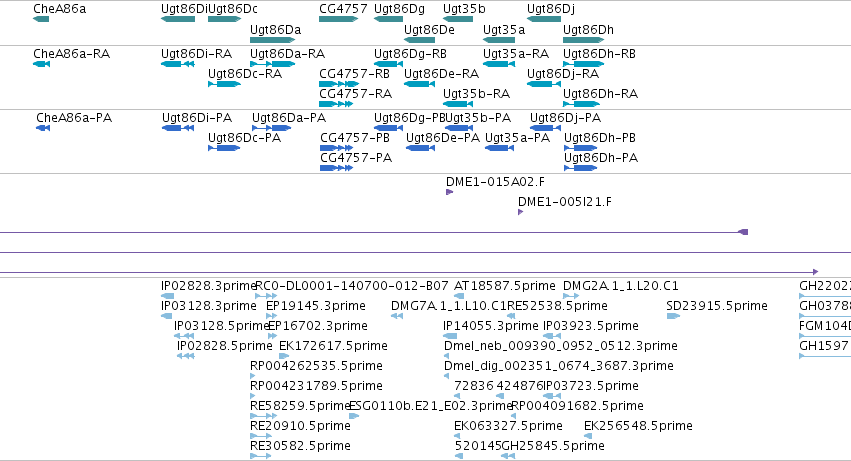
Task: Select the Ugt86Dc-RA transcript label
Action: pyautogui.click(x=245, y=74)
